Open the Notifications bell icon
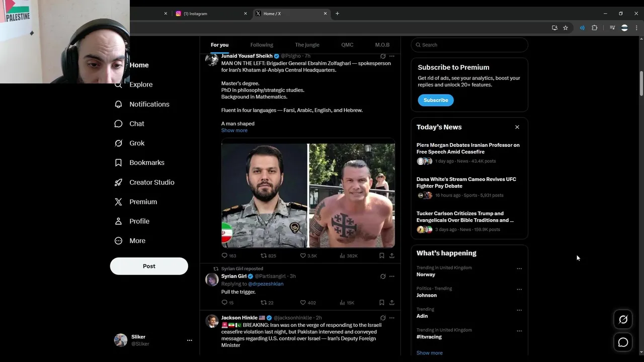 [118, 104]
